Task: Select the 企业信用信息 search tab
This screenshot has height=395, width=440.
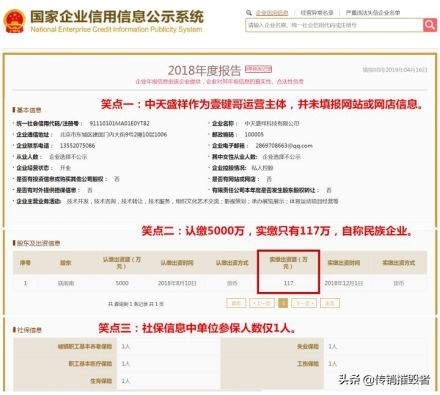Action: coord(272,13)
